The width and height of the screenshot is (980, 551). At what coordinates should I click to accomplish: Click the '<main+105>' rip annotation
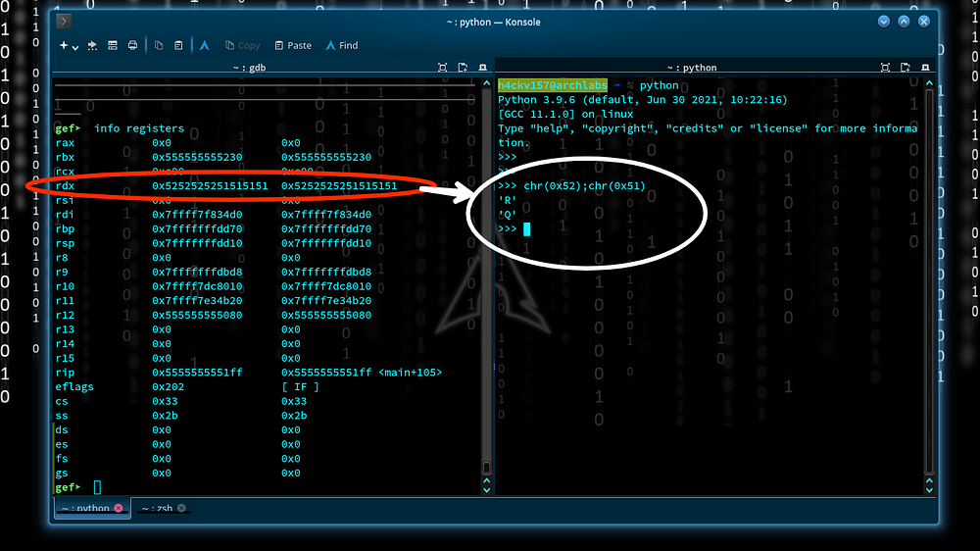410,373
